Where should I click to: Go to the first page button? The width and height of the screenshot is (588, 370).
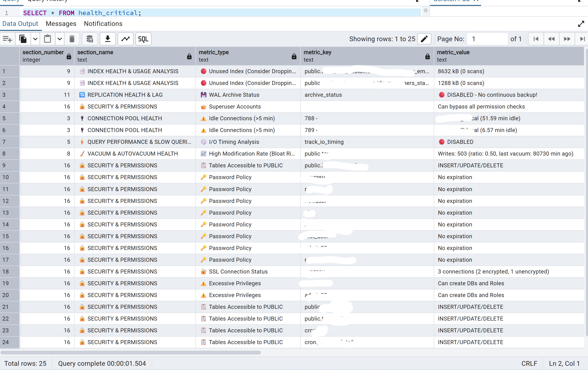coord(536,39)
